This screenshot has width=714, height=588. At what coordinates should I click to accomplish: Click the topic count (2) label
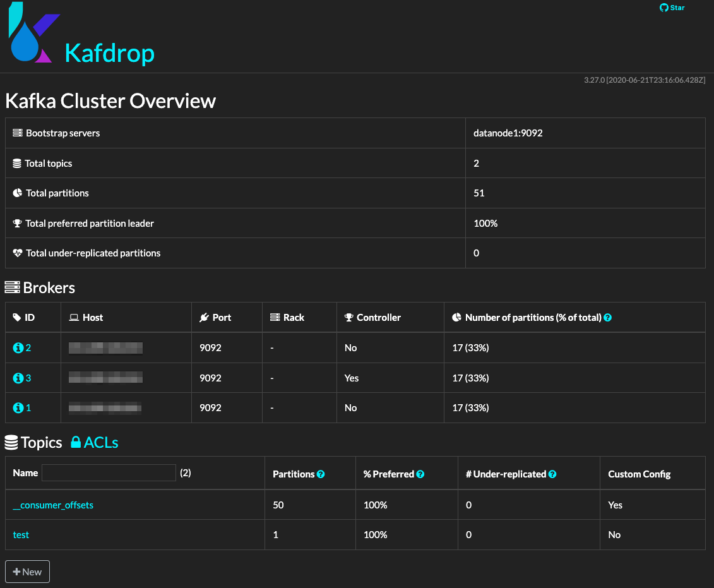coord(186,473)
